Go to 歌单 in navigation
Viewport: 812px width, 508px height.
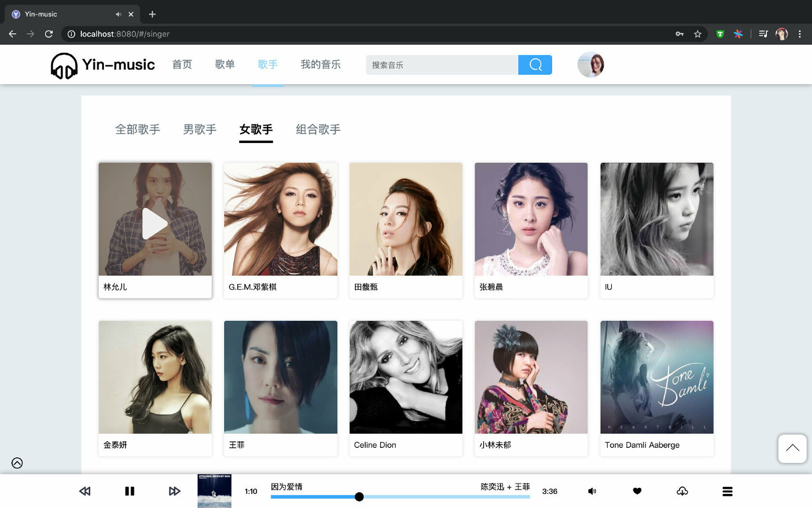225,64
